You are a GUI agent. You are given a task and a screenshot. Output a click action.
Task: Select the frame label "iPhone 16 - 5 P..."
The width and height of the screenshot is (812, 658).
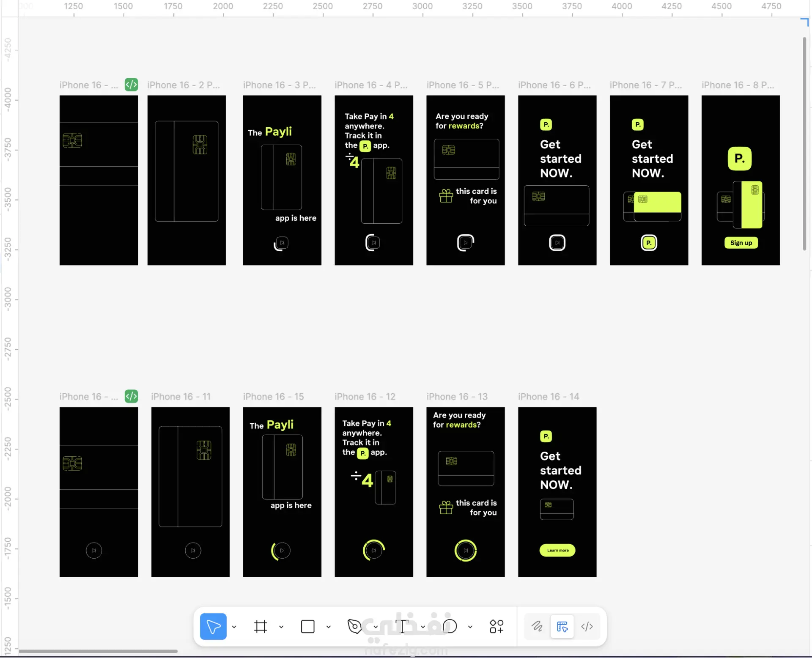[x=463, y=85]
